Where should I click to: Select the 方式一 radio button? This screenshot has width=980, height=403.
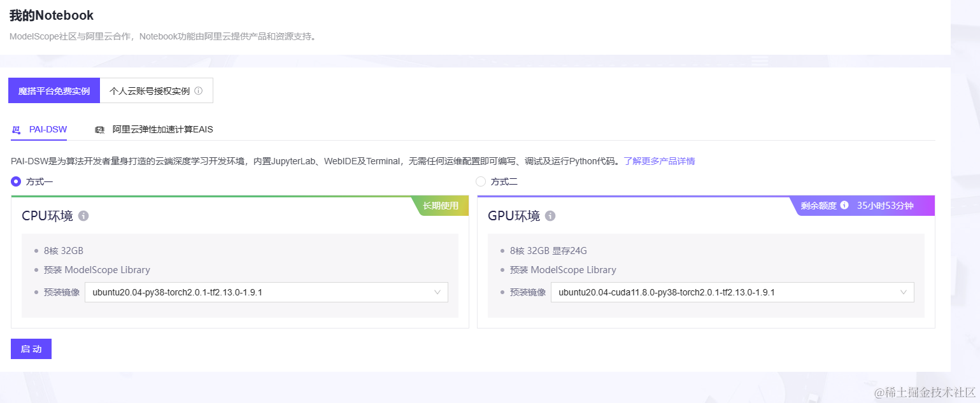[x=16, y=181]
